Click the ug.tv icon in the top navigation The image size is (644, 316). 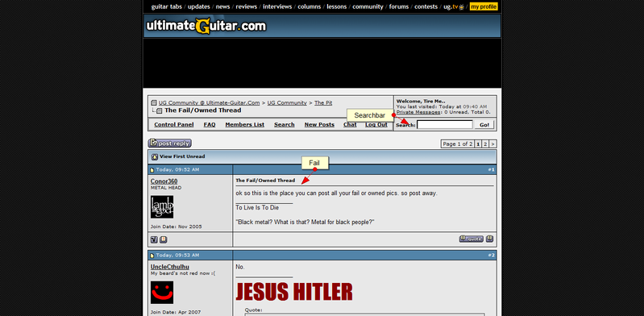pos(462,6)
